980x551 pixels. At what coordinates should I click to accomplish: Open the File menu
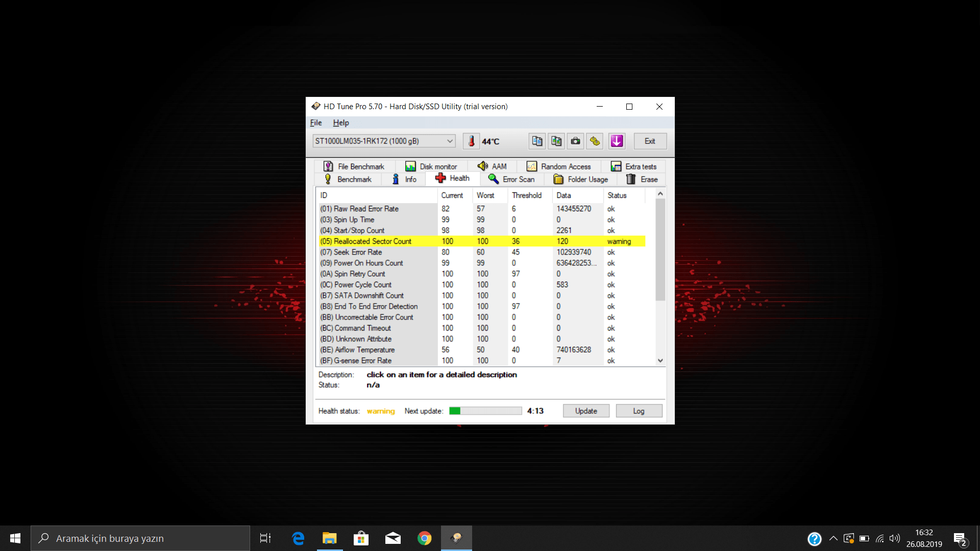pyautogui.click(x=316, y=122)
